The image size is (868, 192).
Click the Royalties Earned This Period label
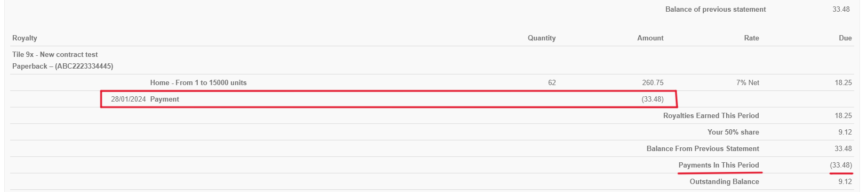point(711,115)
